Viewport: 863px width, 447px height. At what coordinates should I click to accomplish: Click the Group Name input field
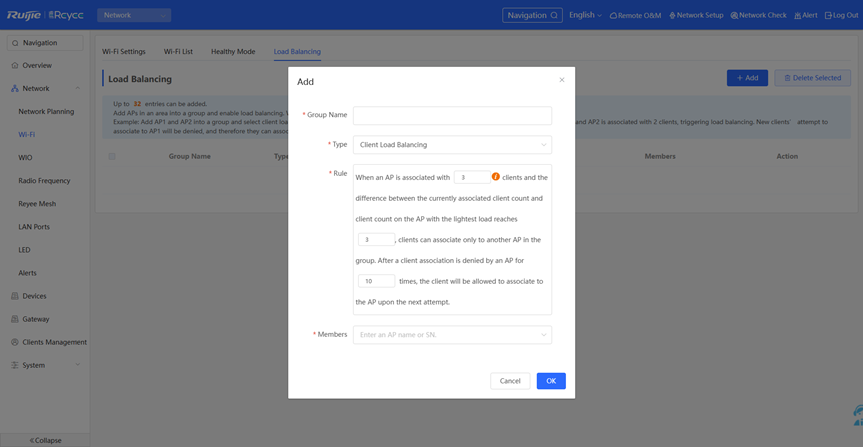pyautogui.click(x=452, y=115)
